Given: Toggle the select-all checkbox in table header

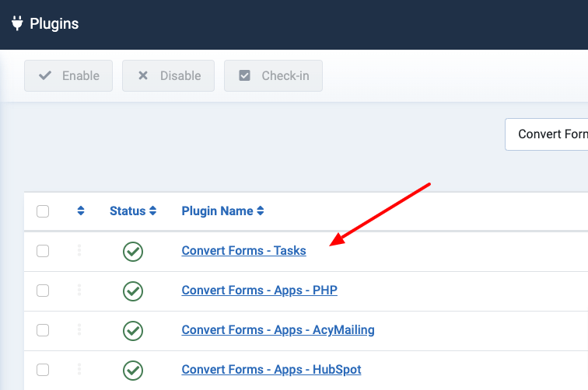Looking at the screenshot, I should coord(43,211).
